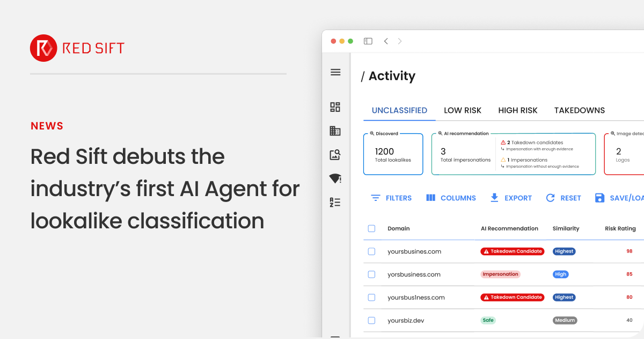Image resolution: width=644 pixels, height=339 pixels.
Task: Go forward with the browser right chevron
Action: [400, 41]
